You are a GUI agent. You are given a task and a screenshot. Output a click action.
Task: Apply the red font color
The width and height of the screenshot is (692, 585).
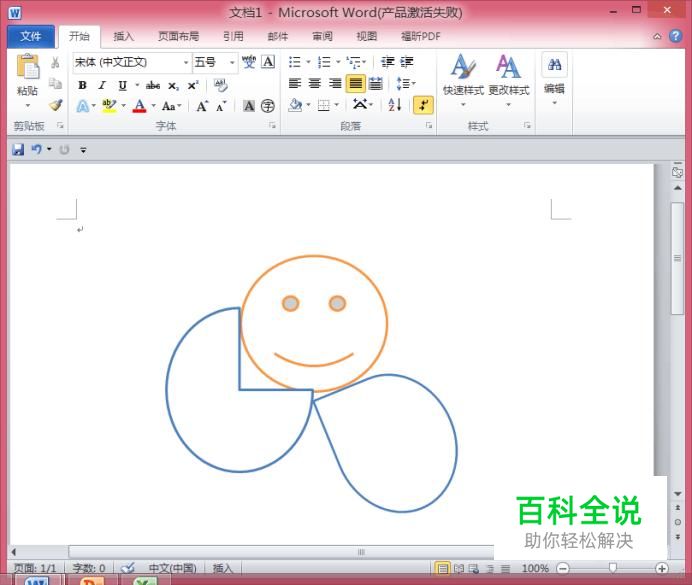pyautogui.click(x=139, y=106)
